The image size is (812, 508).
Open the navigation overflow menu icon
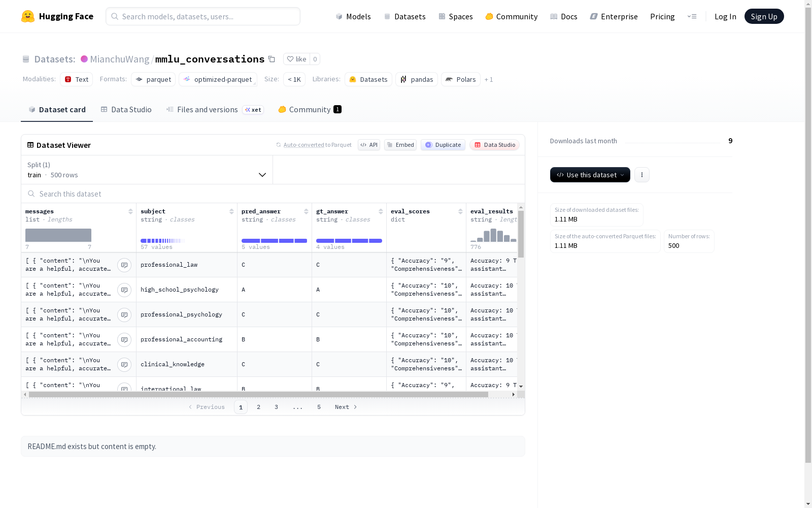(692, 16)
